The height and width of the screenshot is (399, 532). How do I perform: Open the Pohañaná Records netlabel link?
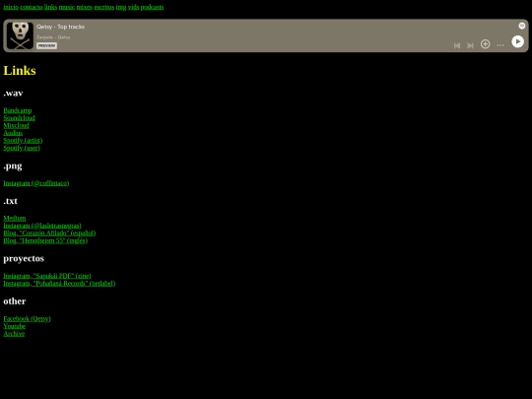pyautogui.click(x=59, y=284)
